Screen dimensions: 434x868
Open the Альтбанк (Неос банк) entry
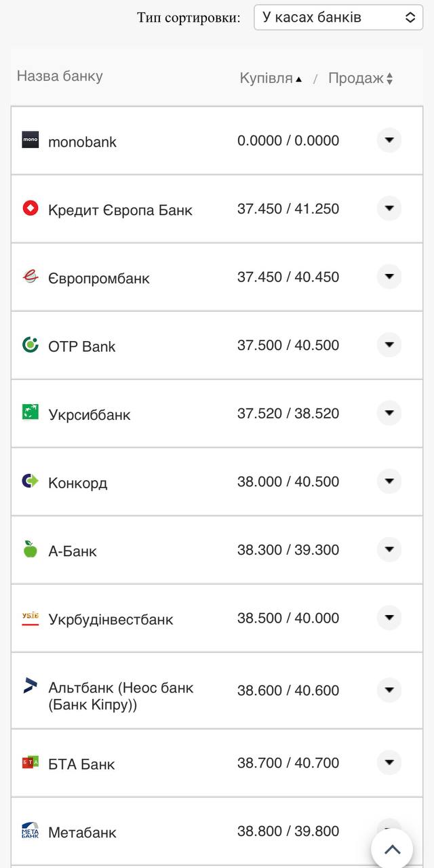(x=389, y=690)
